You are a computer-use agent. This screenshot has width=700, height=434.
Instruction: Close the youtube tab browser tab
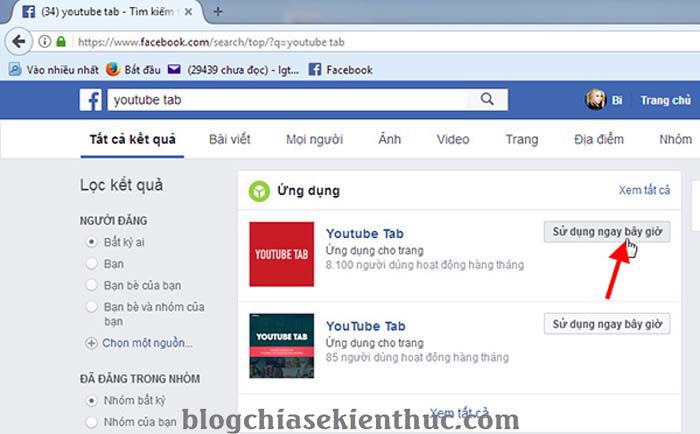coord(188,12)
